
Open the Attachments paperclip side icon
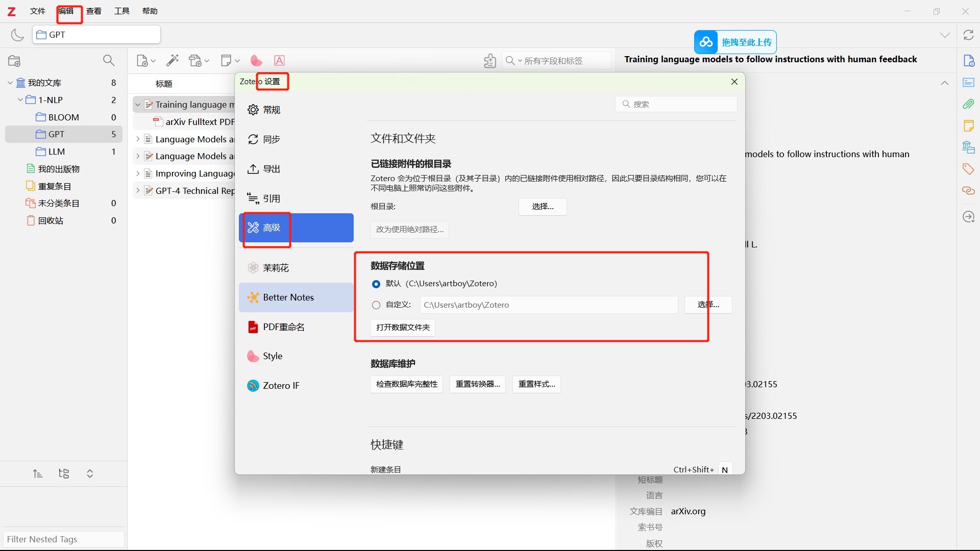pos(968,104)
